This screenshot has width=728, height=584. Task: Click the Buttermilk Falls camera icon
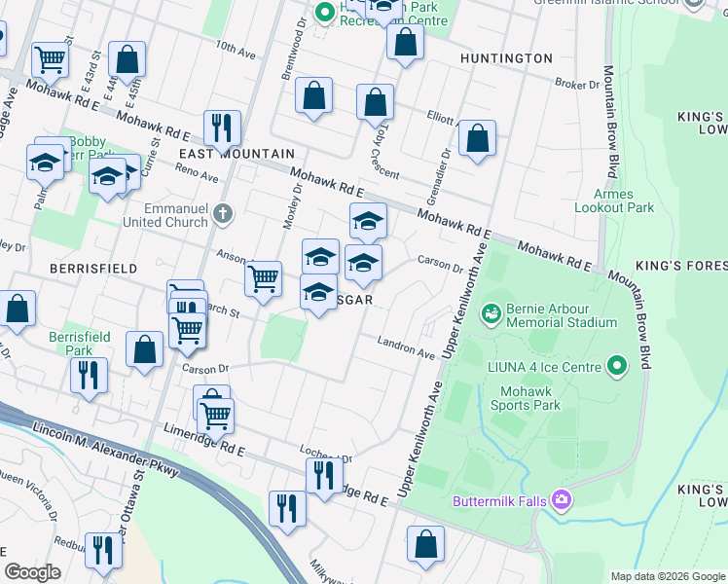562,500
